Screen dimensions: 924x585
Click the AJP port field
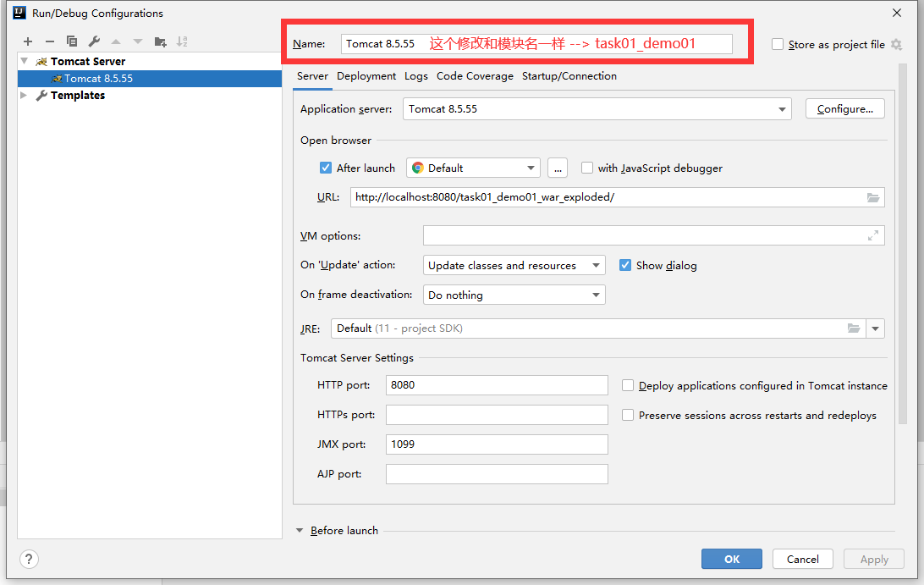point(497,474)
